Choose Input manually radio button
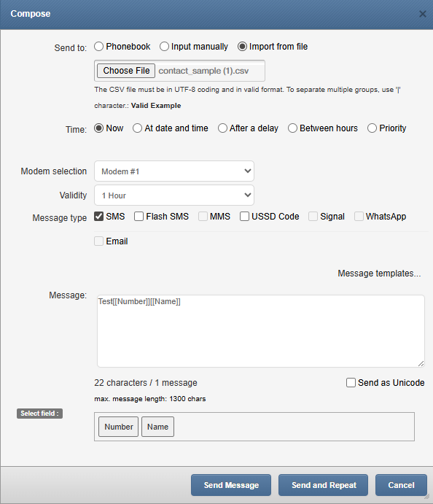 pos(164,47)
